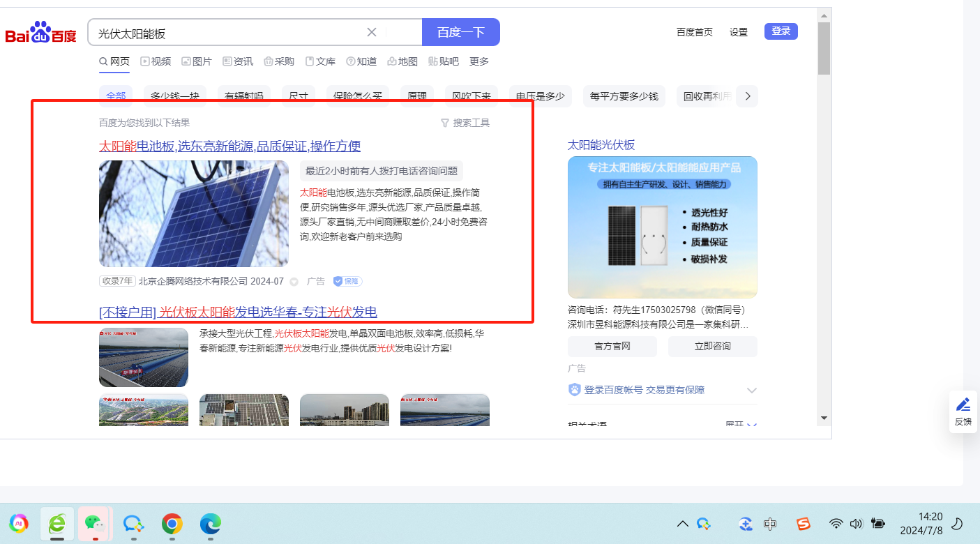Click the 官方官网 button
The width and height of the screenshot is (980, 544).
(x=612, y=347)
